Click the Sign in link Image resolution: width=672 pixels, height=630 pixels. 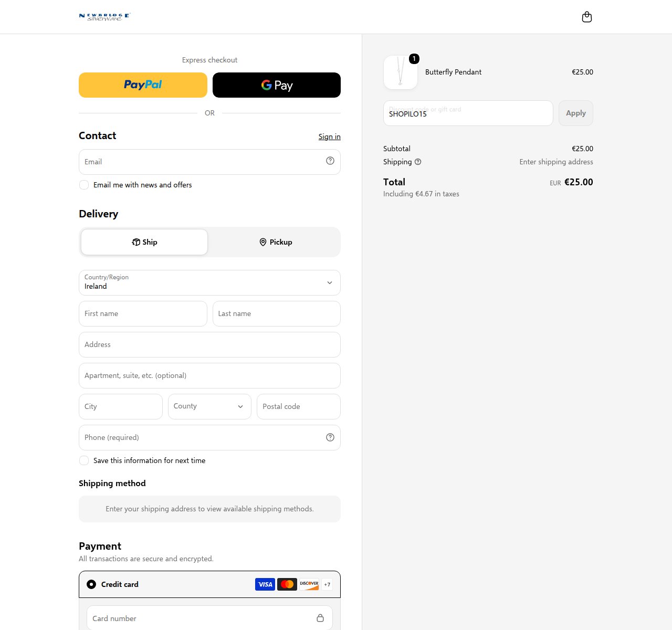click(x=329, y=136)
